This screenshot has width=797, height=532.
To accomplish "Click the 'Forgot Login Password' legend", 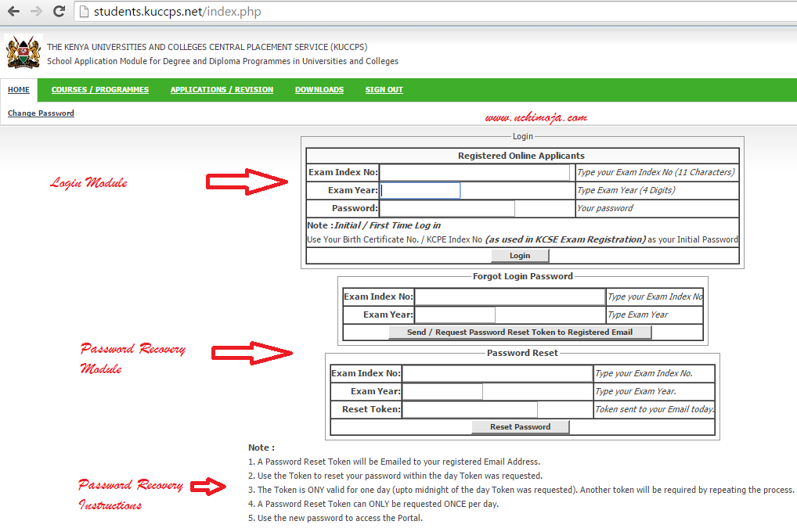I will pyautogui.click(x=522, y=276).
